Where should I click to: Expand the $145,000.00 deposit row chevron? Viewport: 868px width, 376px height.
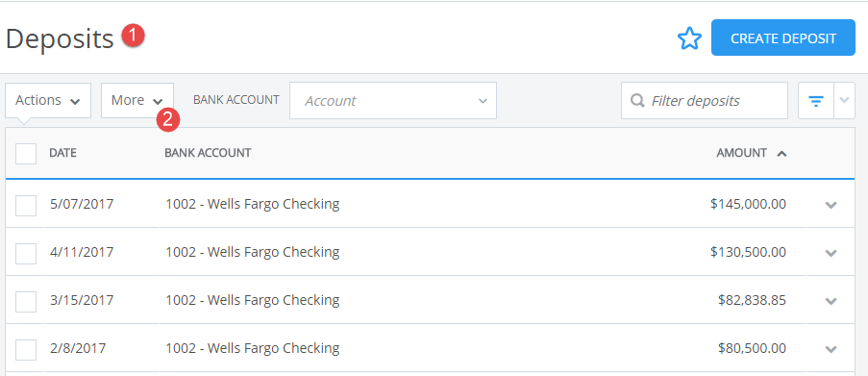(831, 205)
